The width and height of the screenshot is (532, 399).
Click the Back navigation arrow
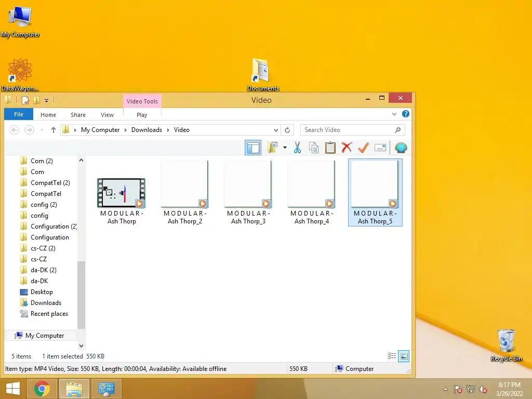(14, 130)
